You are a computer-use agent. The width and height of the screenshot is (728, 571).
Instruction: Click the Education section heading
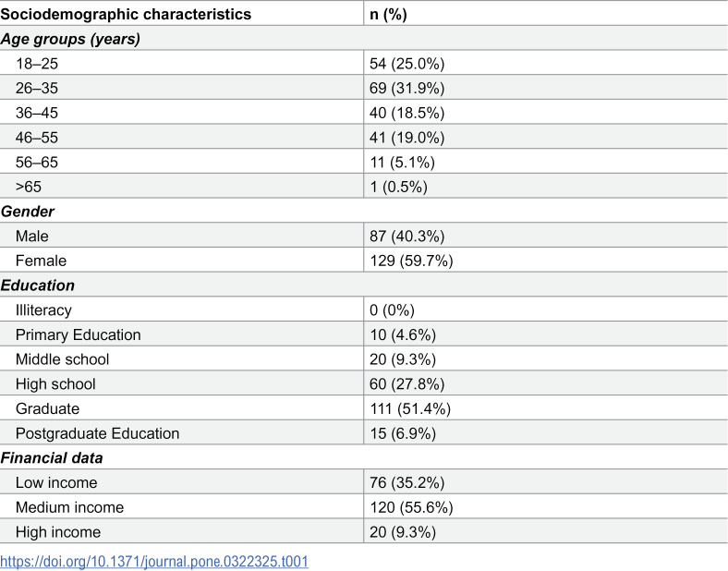click(x=38, y=285)
